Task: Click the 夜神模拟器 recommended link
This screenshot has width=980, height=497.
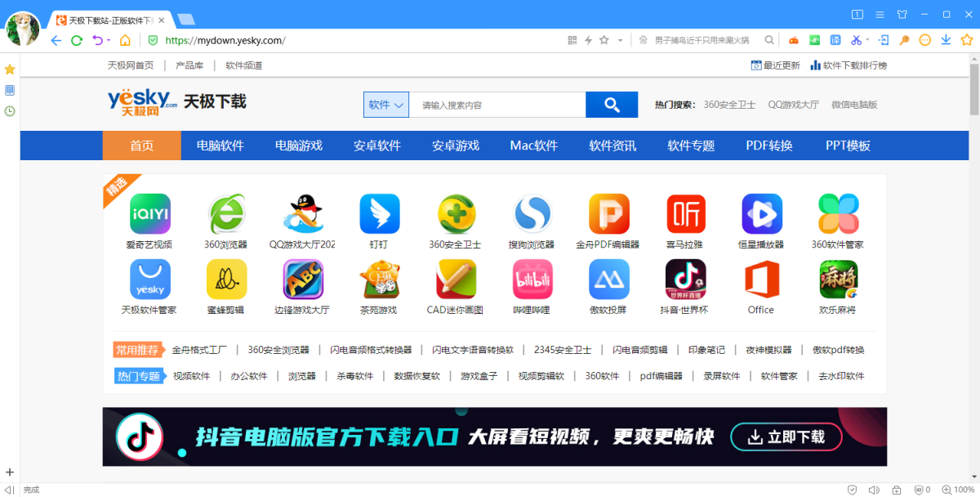Action: click(768, 350)
